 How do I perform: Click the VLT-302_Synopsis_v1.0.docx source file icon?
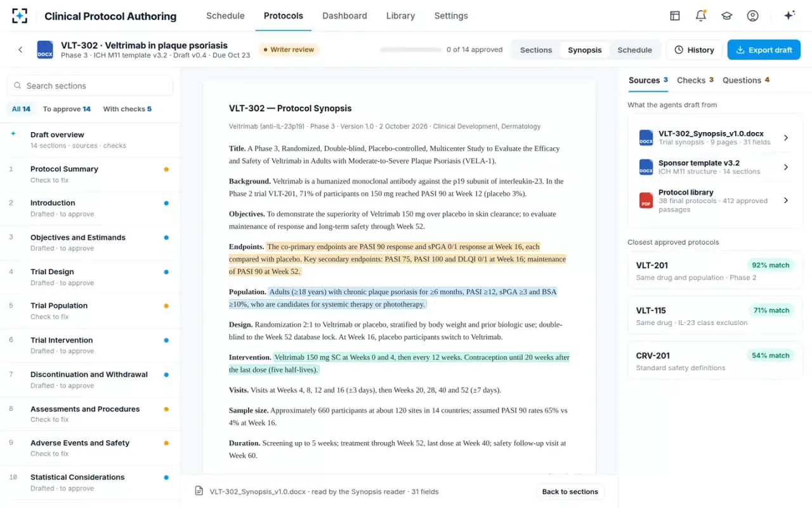point(646,138)
